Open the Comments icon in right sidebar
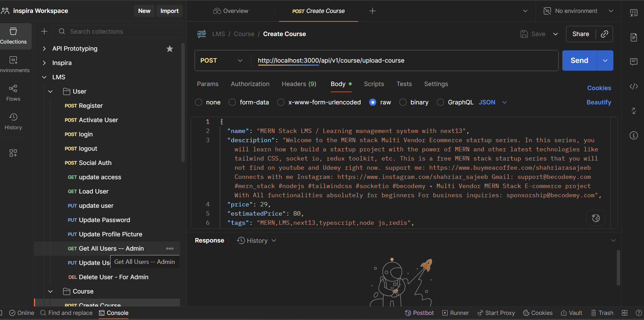The width and height of the screenshot is (644, 320). pos(633,62)
